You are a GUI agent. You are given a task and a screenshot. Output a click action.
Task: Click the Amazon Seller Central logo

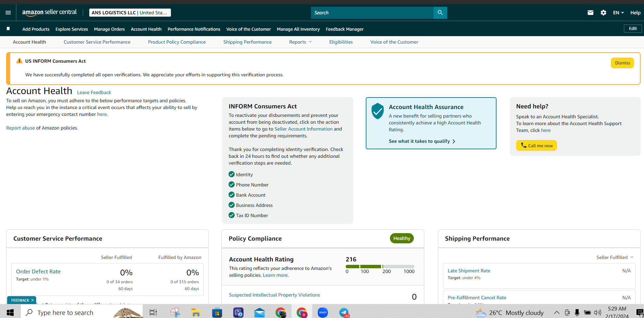49,12
